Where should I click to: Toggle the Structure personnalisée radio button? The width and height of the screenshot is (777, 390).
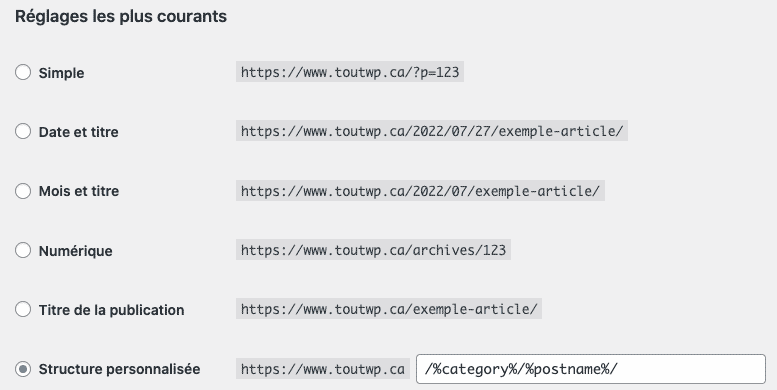[23, 369]
